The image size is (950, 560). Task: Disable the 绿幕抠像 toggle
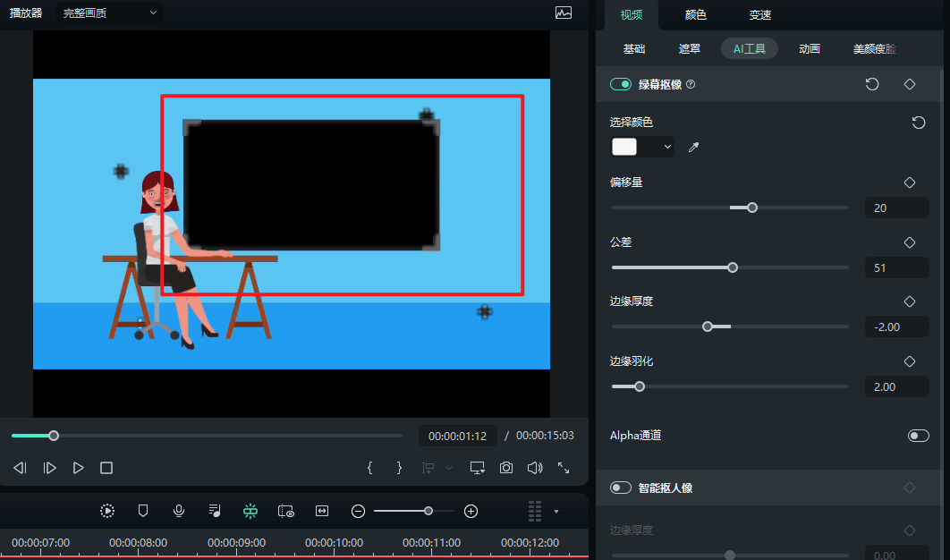(621, 83)
